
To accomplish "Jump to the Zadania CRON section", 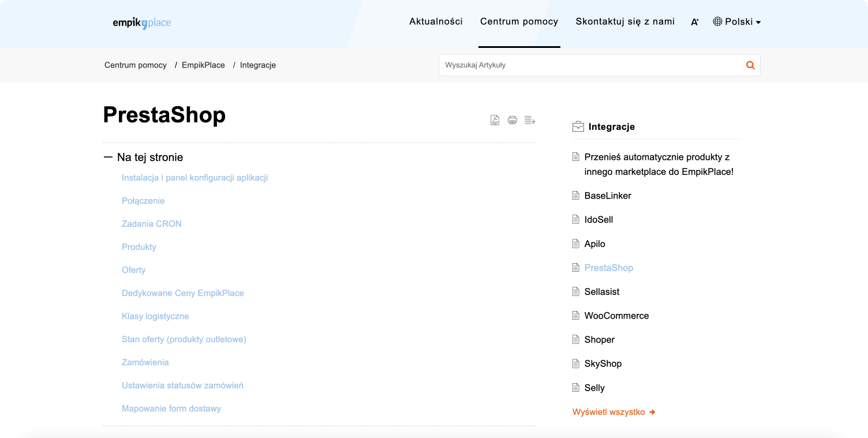I will point(151,224).
